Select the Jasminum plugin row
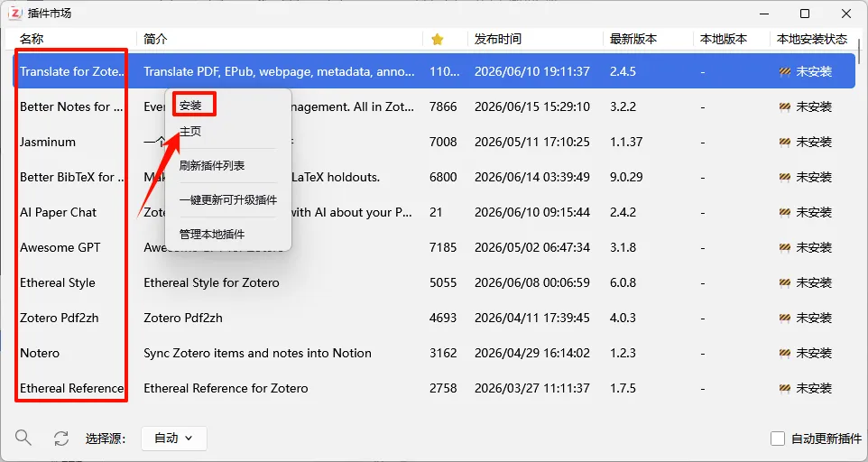The width and height of the screenshot is (868, 462). pos(434,142)
